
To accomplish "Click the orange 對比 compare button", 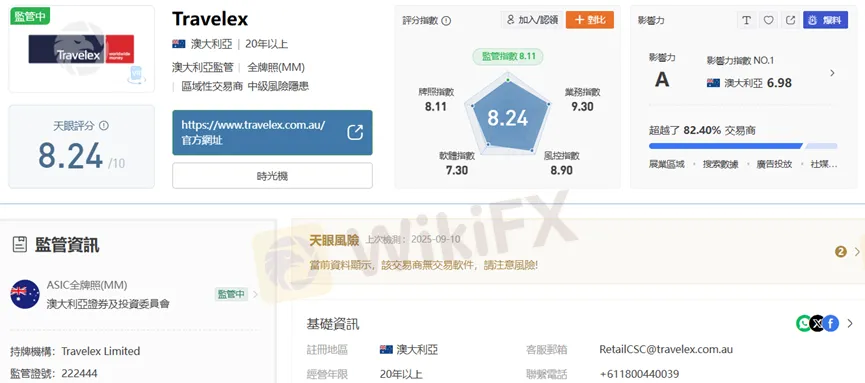I will click(x=590, y=20).
